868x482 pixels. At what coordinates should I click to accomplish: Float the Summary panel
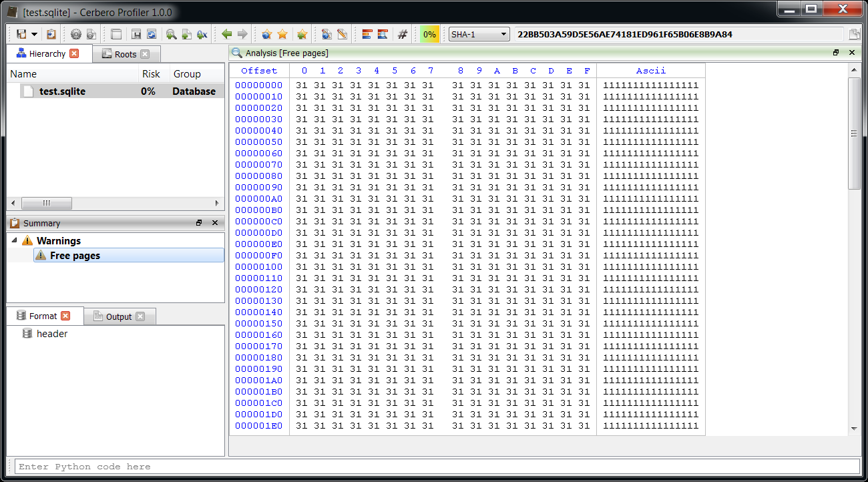pos(199,223)
